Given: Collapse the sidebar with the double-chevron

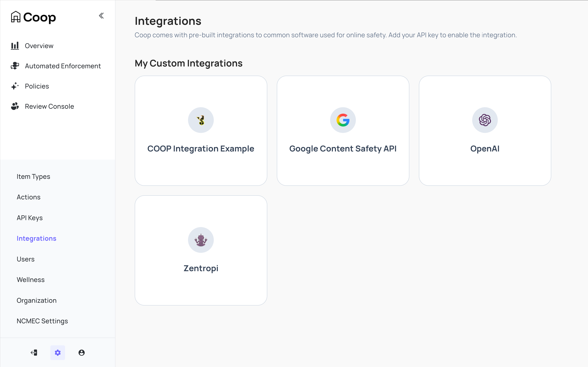Looking at the screenshot, I should tap(101, 16).
